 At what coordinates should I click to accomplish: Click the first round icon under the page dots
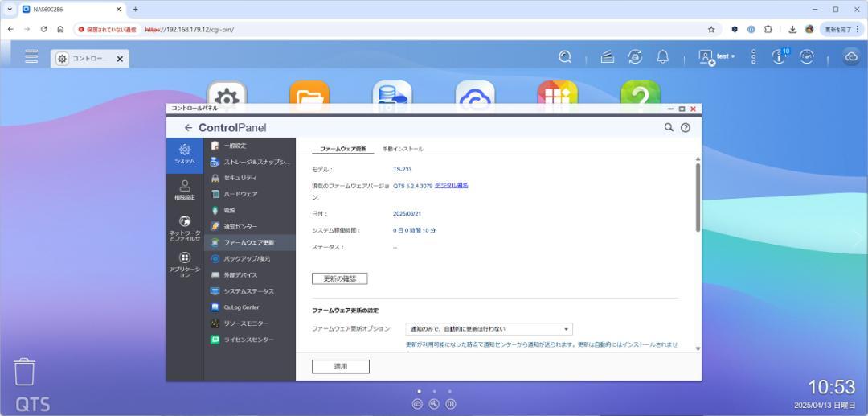click(x=417, y=405)
